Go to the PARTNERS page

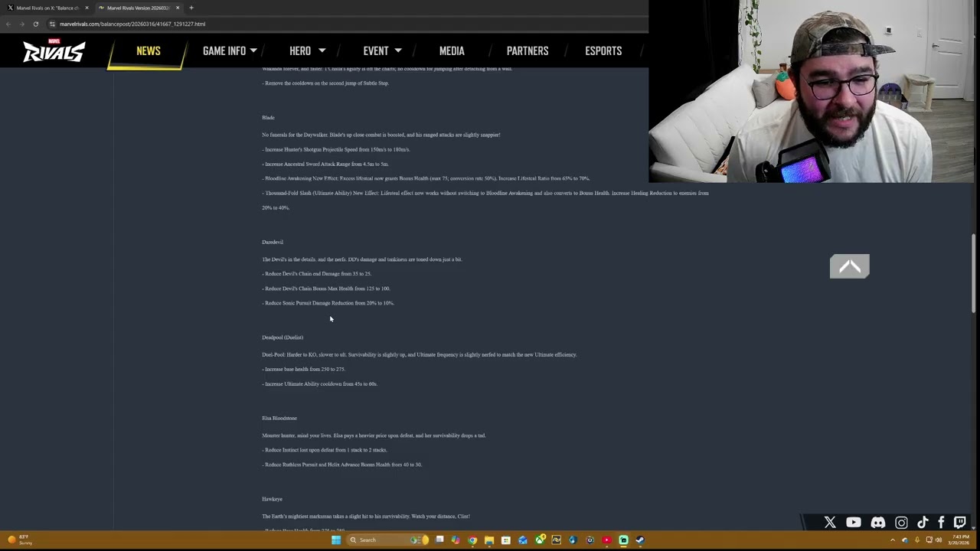[x=528, y=51]
